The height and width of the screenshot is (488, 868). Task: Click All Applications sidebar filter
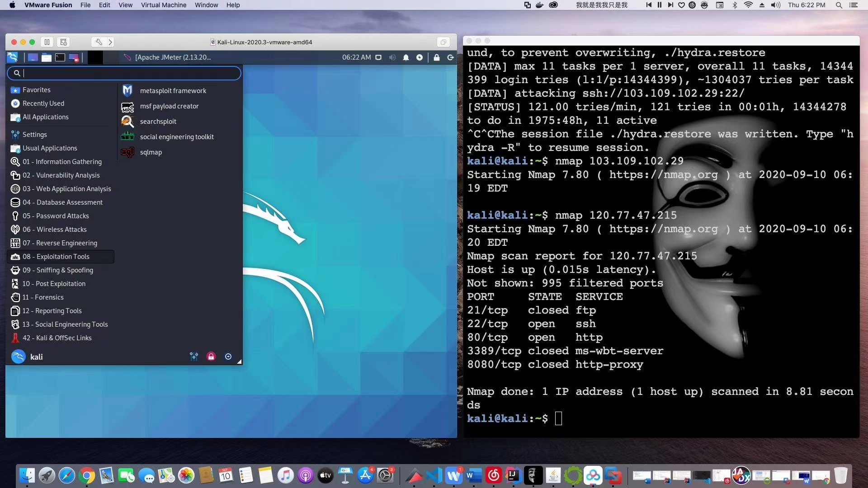click(x=45, y=116)
